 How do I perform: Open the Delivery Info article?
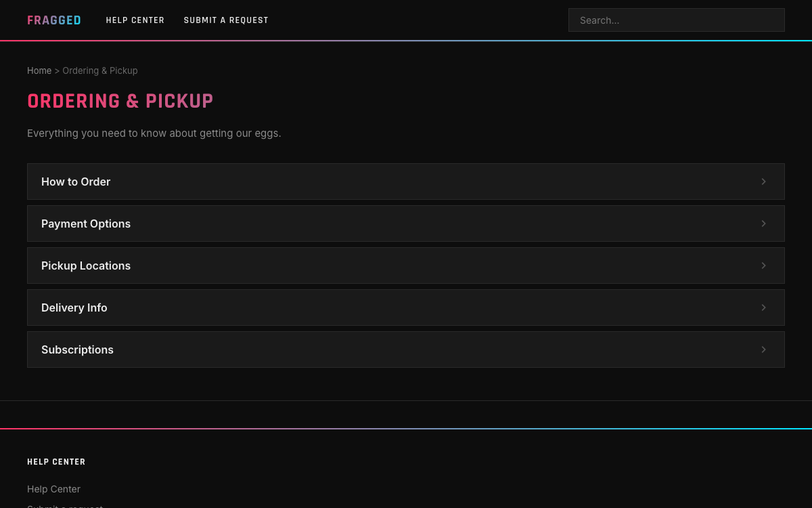point(406,308)
